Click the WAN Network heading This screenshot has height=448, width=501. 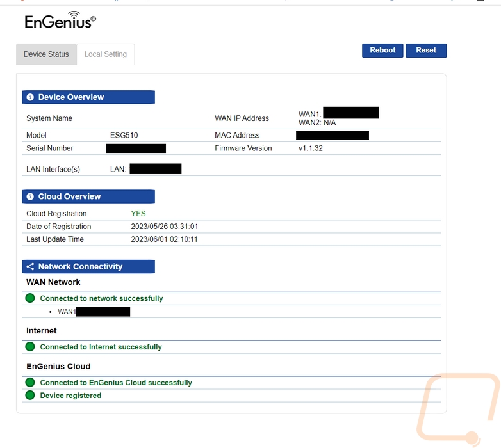pos(53,282)
